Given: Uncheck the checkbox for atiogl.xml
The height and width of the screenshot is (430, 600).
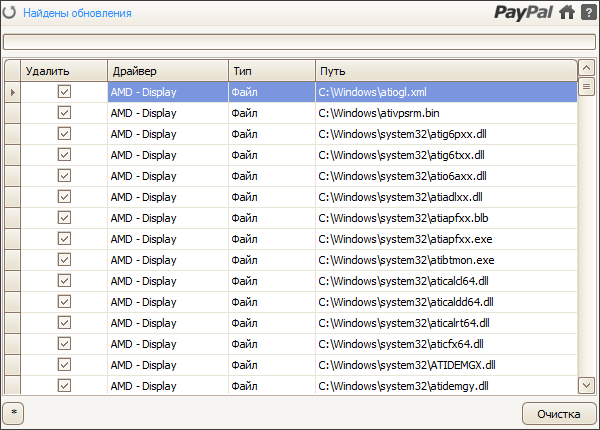Looking at the screenshot, I should (x=64, y=92).
